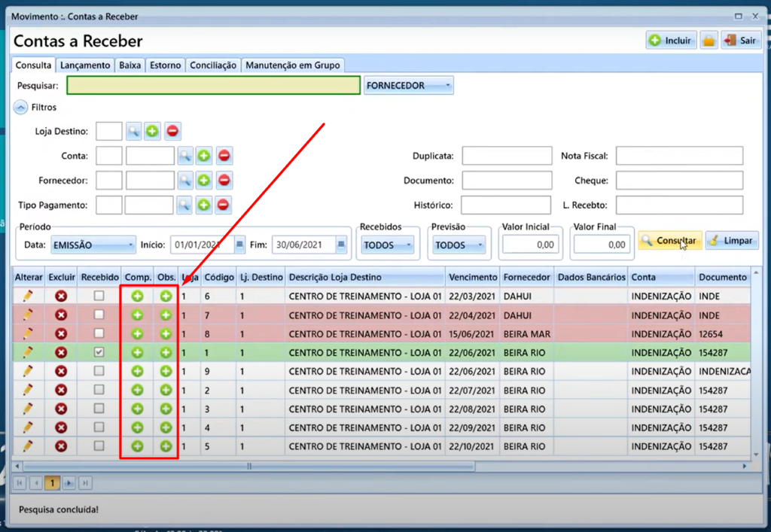The width and height of the screenshot is (771, 532).
Task: Click the Comp. plus icon for Código 3
Action: pos(137,409)
